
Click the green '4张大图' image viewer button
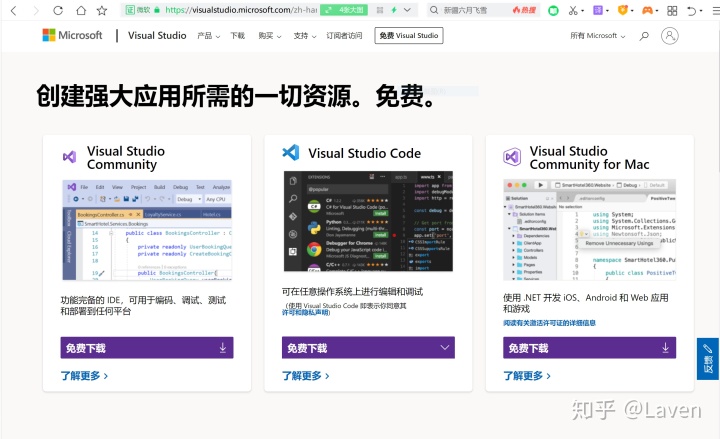coord(344,10)
